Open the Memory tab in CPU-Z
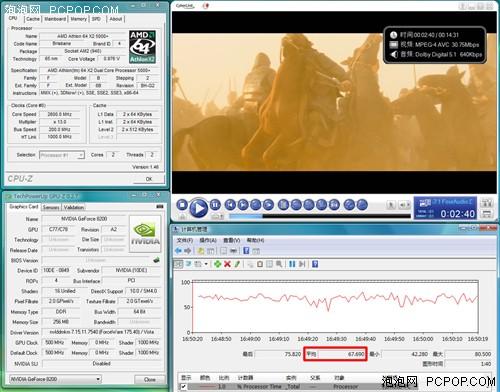 tap(79, 19)
